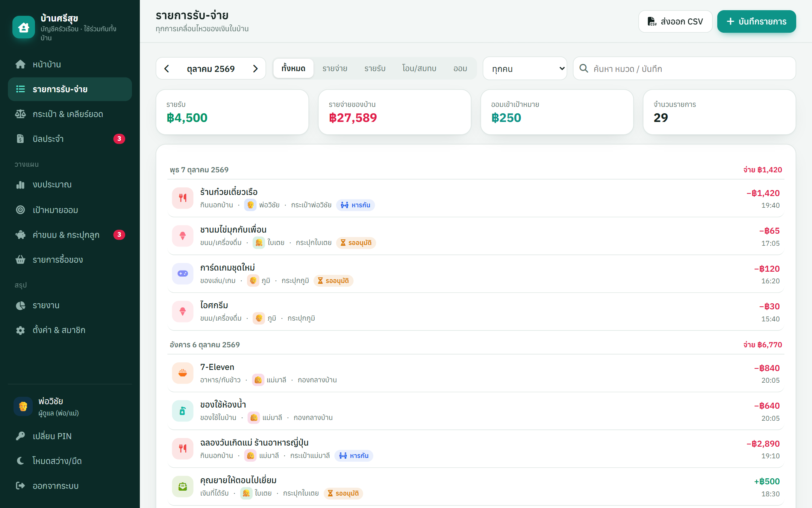Open รายการรับ-จ่าย sidebar menu item
This screenshot has width=812, height=508.
70,89
